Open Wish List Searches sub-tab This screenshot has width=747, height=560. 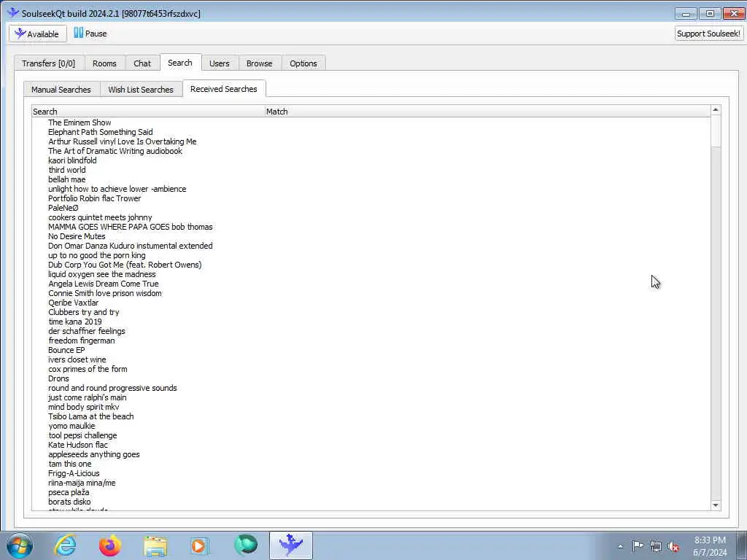click(x=141, y=90)
